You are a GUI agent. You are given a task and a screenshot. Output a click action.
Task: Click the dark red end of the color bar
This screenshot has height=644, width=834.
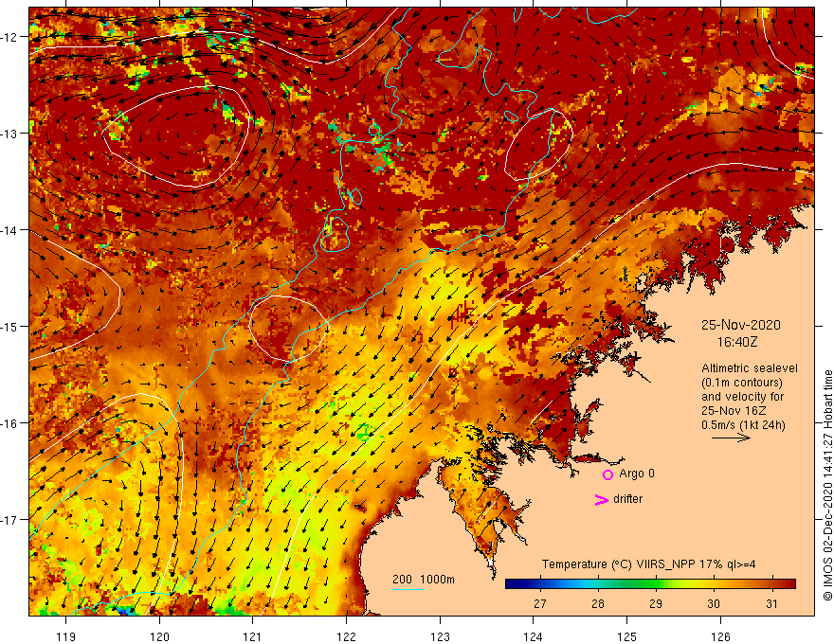coord(789,584)
